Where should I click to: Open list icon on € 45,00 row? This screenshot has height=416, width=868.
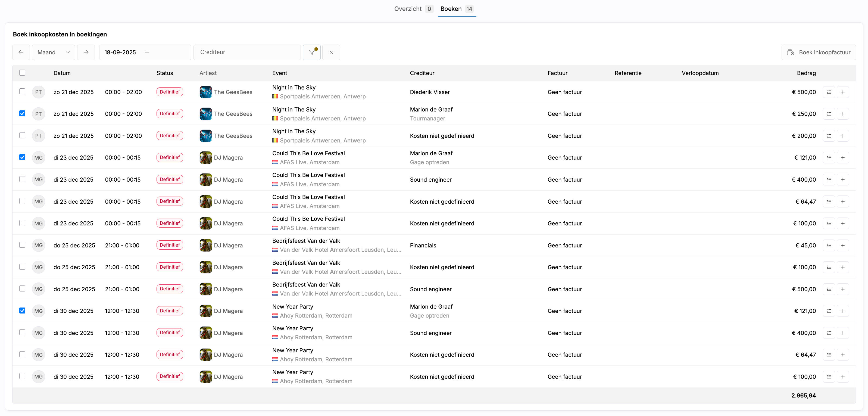(829, 246)
